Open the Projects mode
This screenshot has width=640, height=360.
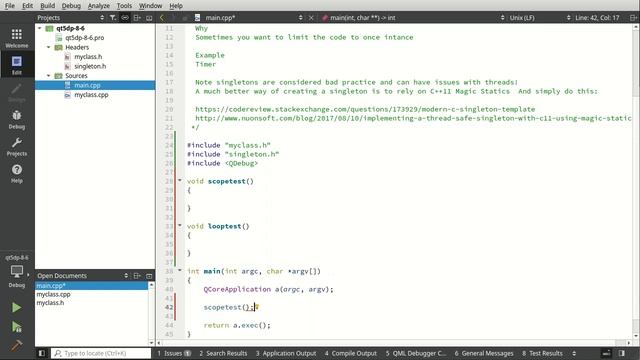tap(17, 147)
